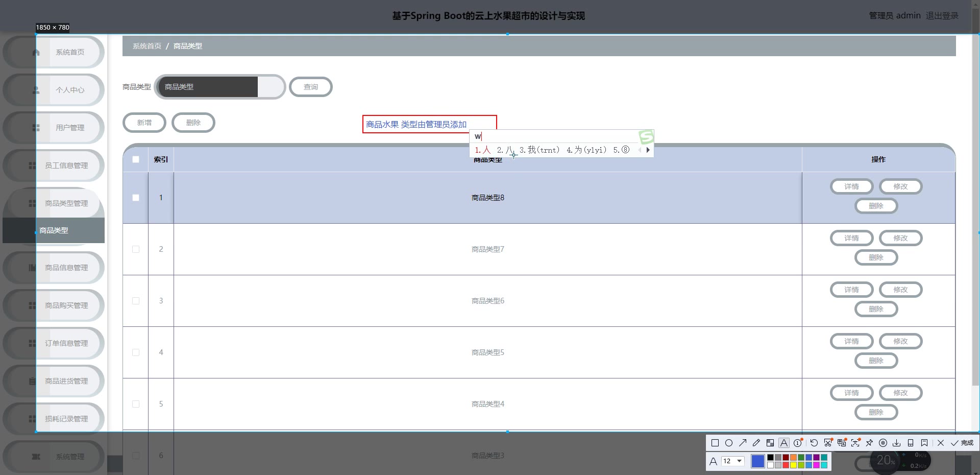
Task: Expand the 商品信息管理 sidebar menu
Action: (54, 268)
